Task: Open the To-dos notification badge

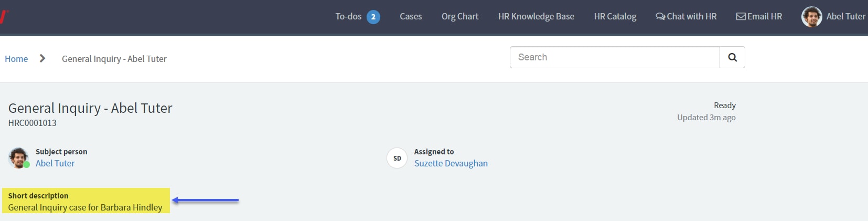Action: 373,17
